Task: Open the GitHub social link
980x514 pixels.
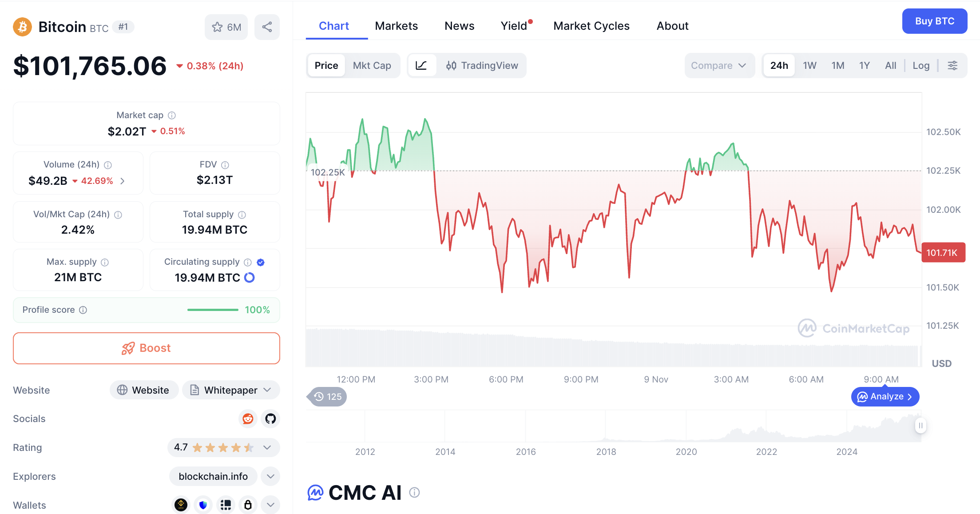Action: coord(270,419)
